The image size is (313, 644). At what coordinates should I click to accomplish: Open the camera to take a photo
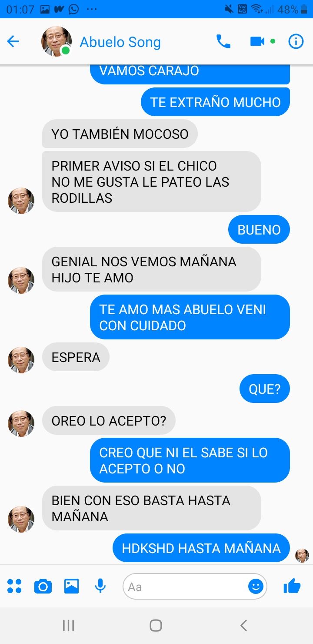point(43,587)
